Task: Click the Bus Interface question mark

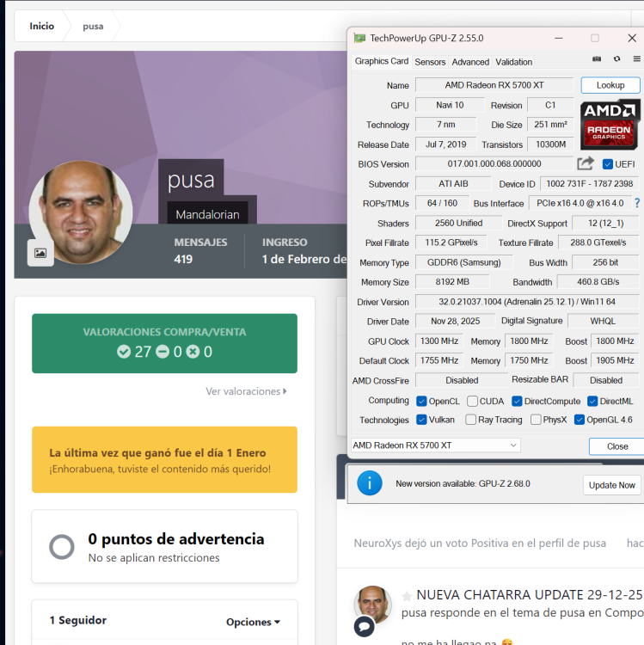Action: click(637, 203)
